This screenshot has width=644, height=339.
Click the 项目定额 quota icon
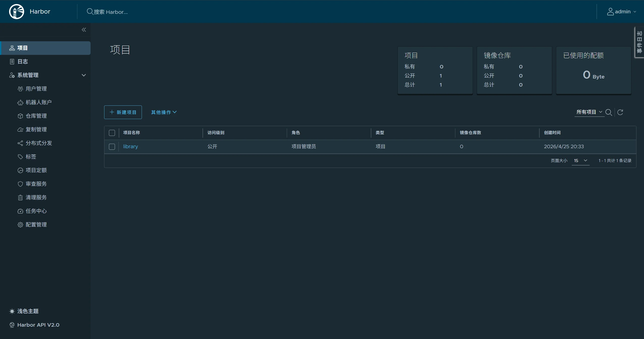[x=20, y=170]
